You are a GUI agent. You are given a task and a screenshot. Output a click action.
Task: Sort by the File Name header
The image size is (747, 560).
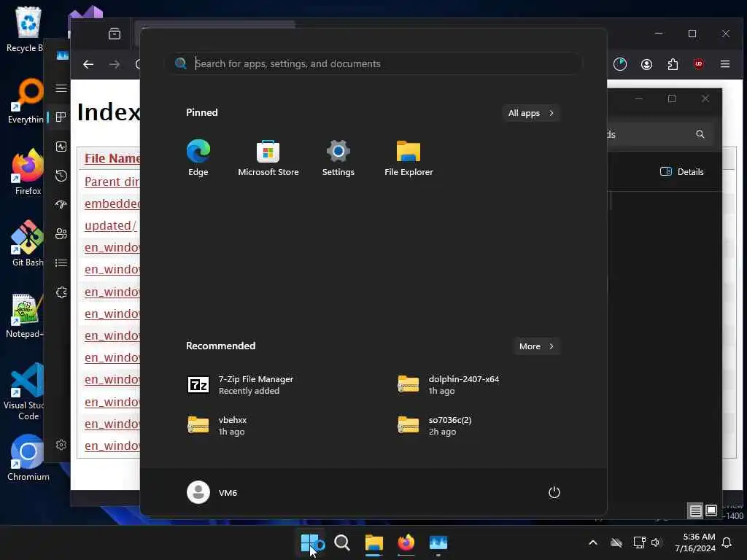coord(112,158)
